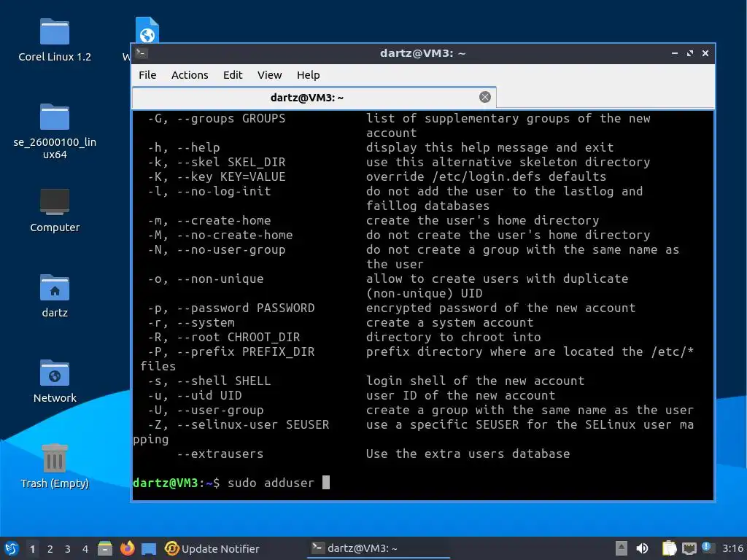Select the Trash (Empty) desktop icon

55,466
